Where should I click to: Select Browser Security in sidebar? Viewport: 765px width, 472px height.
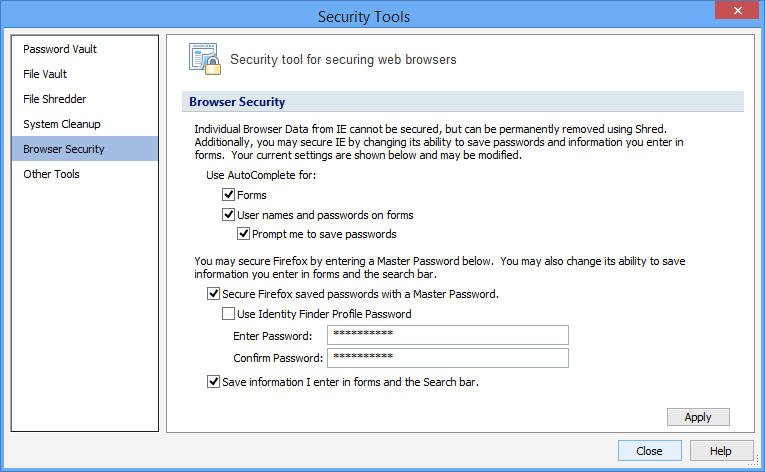(64, 149)
